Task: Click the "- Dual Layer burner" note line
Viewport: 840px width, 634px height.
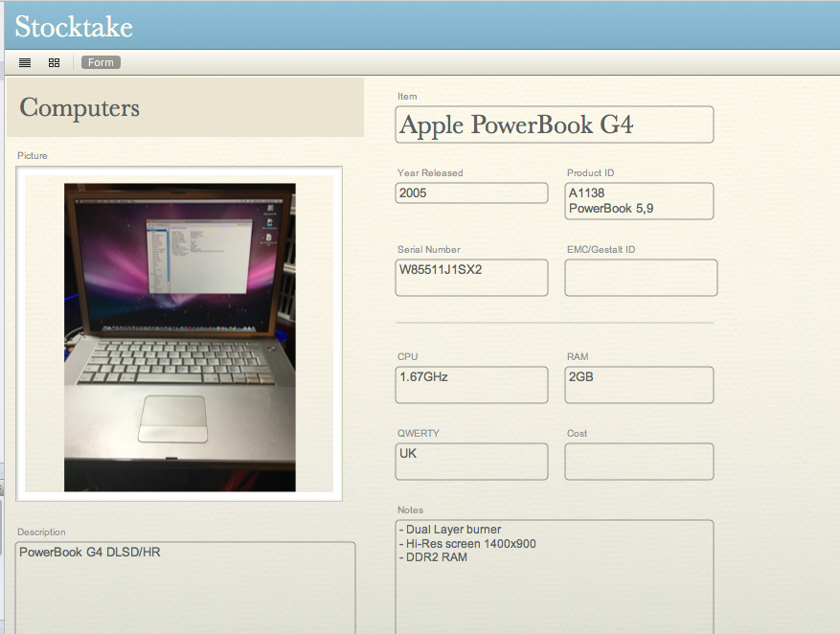Action: coord(450,530)
